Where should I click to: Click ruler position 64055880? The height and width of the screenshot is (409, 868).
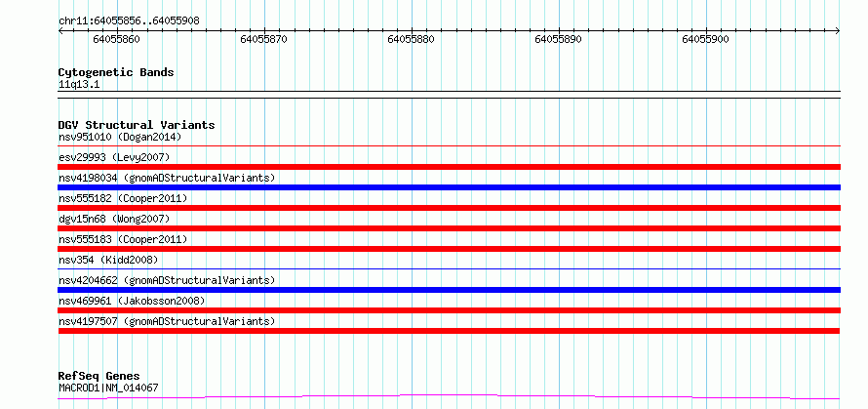[x=412, y=39]
